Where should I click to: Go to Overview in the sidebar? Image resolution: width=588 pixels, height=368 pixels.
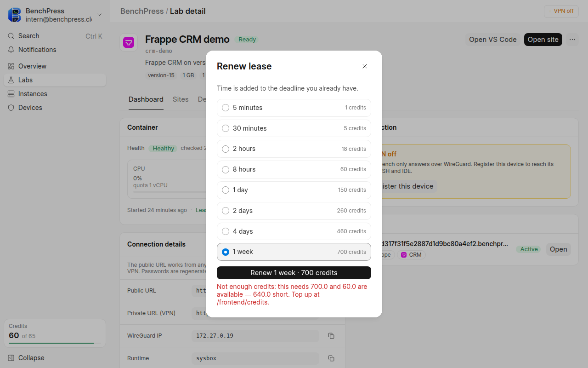55,66
